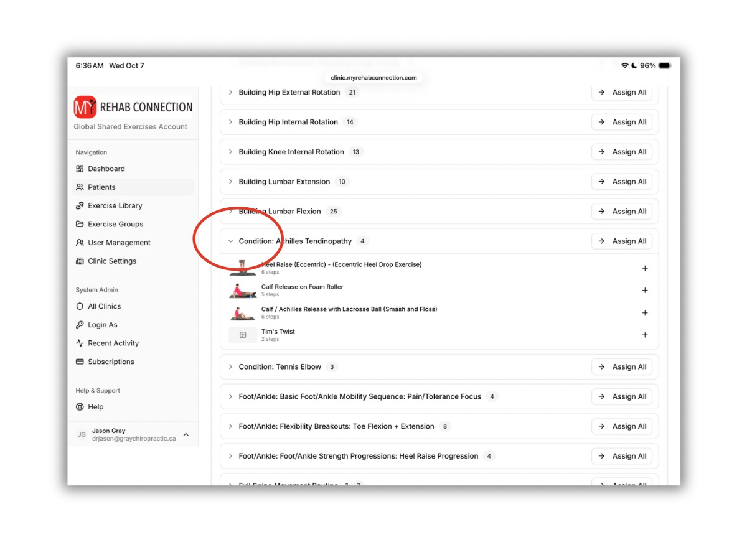Click the Exercise Groups folder icon

(x=80, y=224)
